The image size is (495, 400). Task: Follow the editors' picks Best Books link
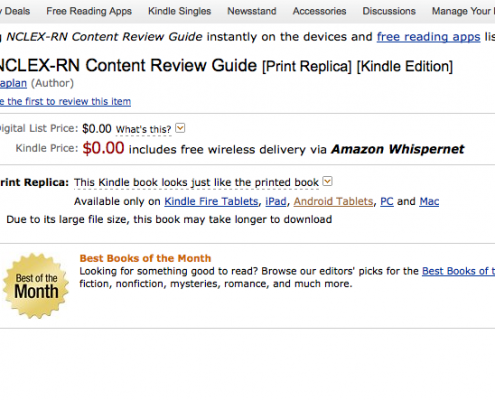tap(458, 271)
